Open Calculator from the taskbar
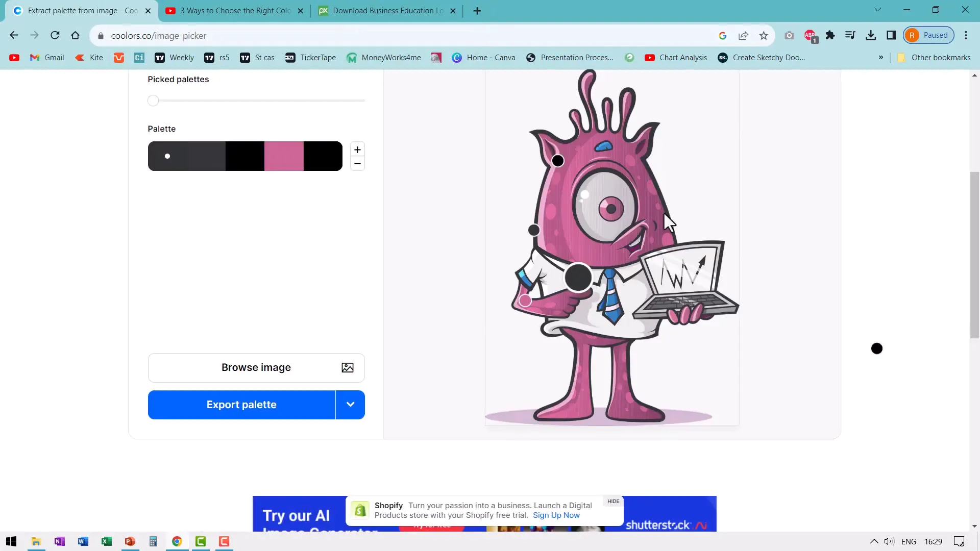 pos(153,541)
